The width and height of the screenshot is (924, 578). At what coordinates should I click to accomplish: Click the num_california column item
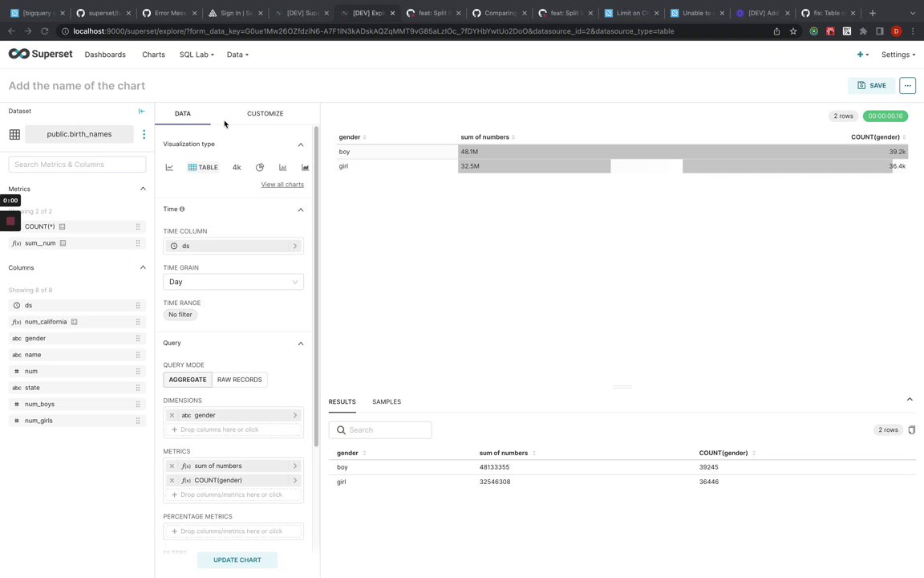point(77,322)
